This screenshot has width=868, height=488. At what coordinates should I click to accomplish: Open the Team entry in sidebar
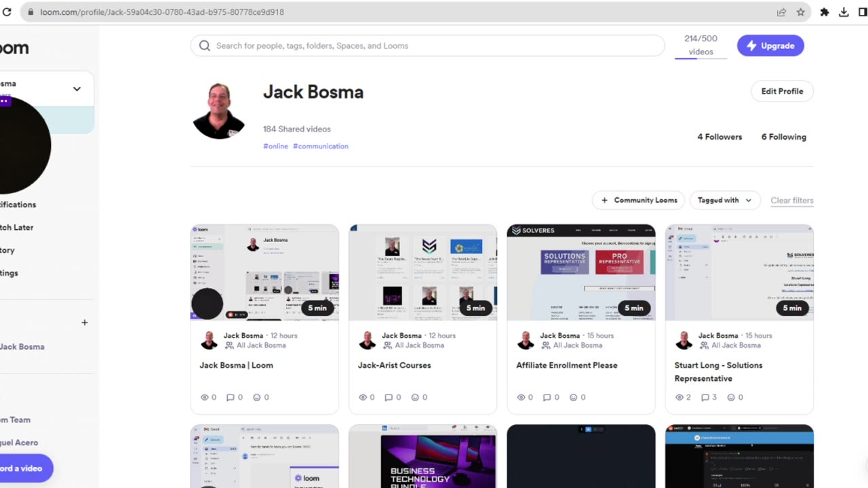(16, 420)
